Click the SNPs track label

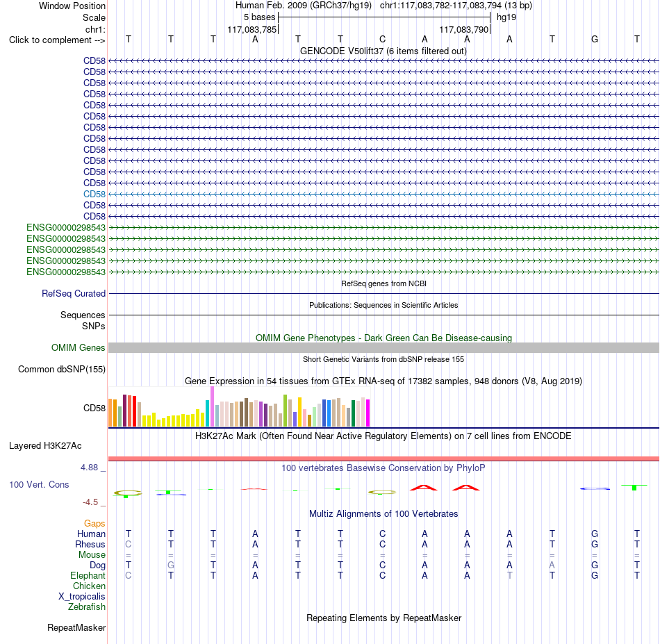click(94, 327)
